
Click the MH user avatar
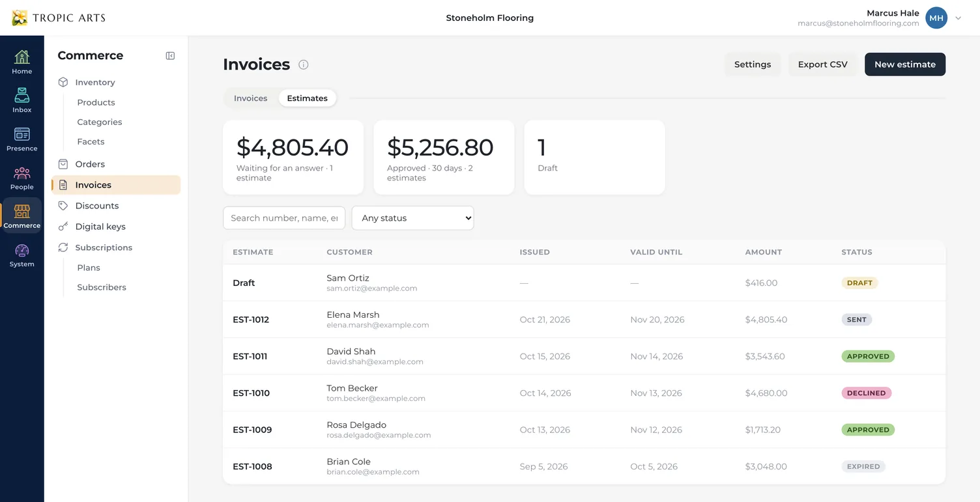click(936, 18)
